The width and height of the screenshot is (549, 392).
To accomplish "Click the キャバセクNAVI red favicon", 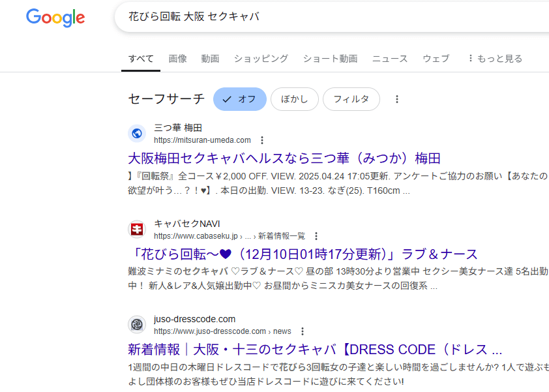I will click(x=137, y=230).
